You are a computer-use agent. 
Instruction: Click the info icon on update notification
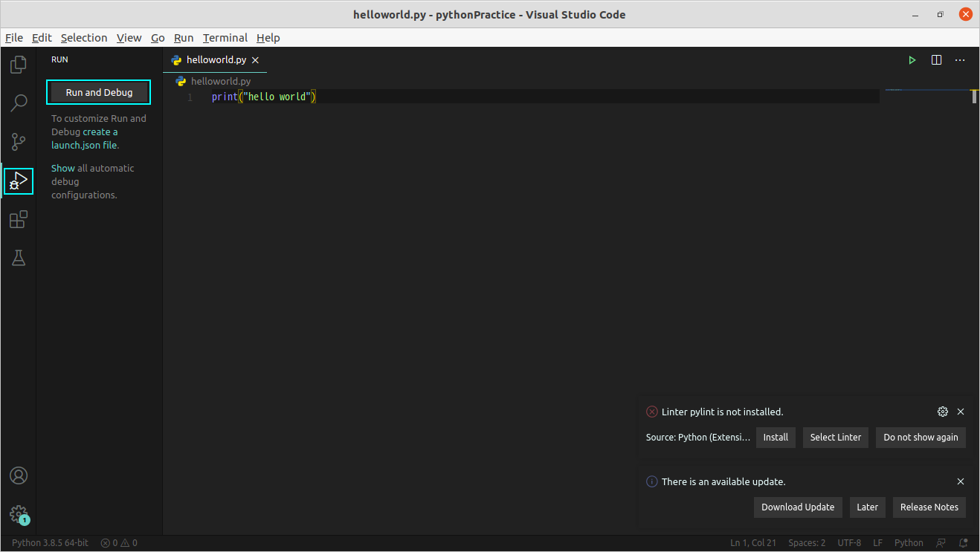point(651,481)
